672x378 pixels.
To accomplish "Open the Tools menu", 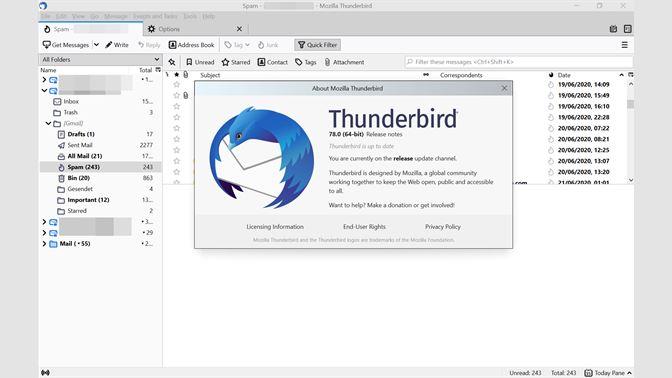I will click(x=190, y=16).
